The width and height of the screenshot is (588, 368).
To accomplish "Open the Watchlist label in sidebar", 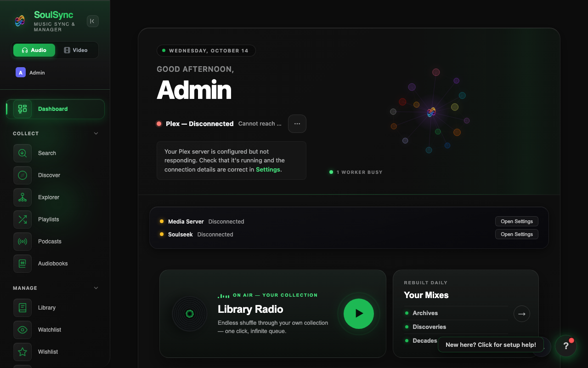I will [x=50, y=330].
